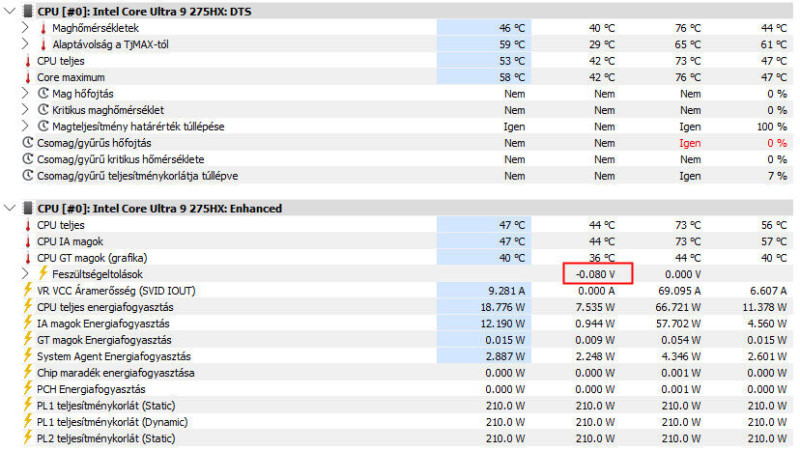Click lightning icon beside System Agent Energiafogyasztás

[x=28, y=355]
